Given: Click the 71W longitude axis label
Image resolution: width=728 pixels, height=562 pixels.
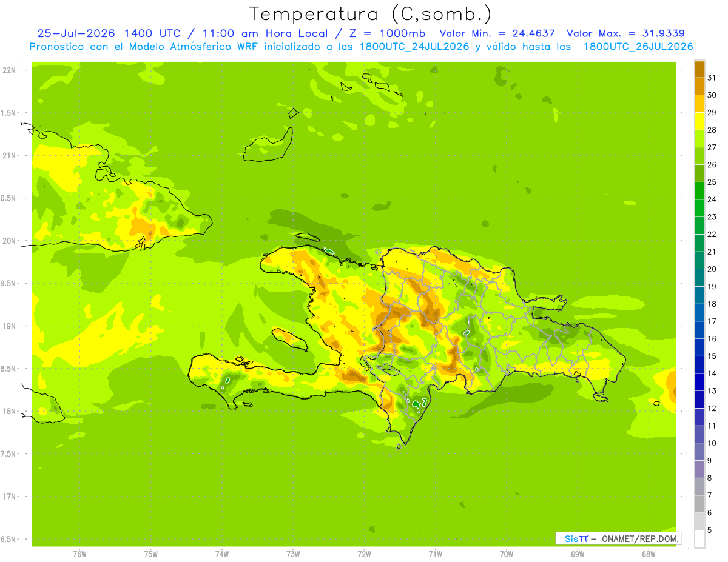Looking at the screenshot, I should coord(435,555).
